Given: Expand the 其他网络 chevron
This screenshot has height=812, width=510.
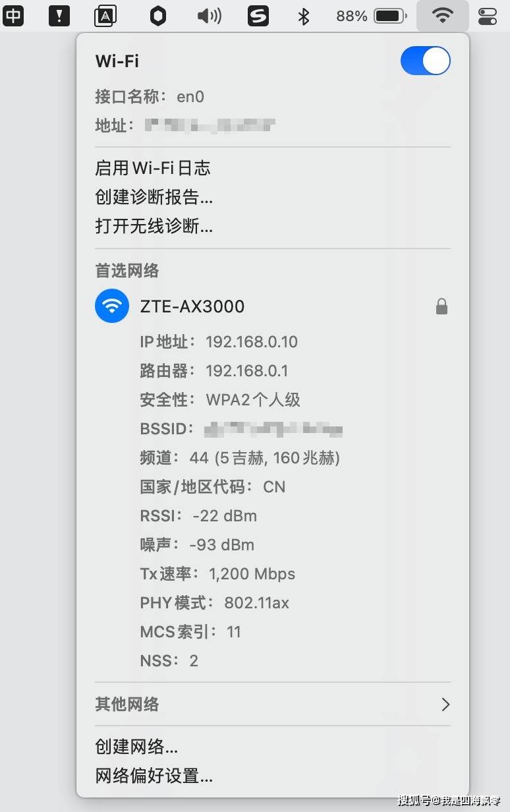Looking at the screenshot, I should pyautogui.click(x=445, y=705).
